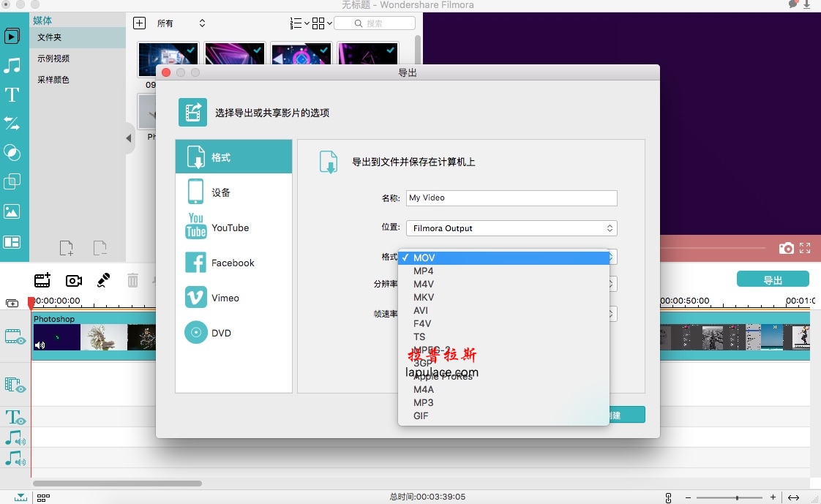This screenshot has height=504, width=821.
Task: Switch media panel to list view
Action: click(296, 23)
